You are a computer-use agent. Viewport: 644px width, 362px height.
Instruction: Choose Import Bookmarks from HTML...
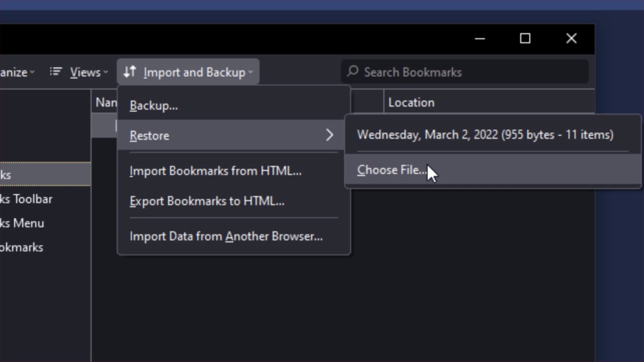215,171
